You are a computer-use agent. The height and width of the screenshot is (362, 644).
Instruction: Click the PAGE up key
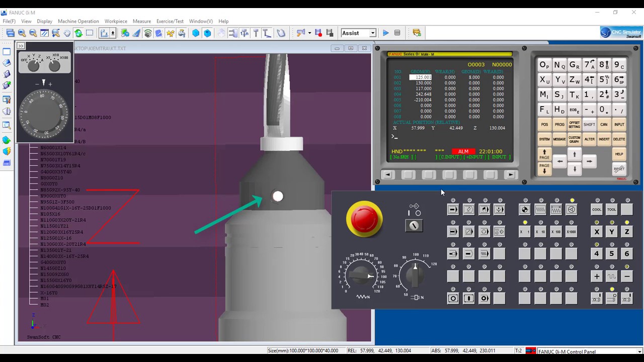click(x=544, y=154)
